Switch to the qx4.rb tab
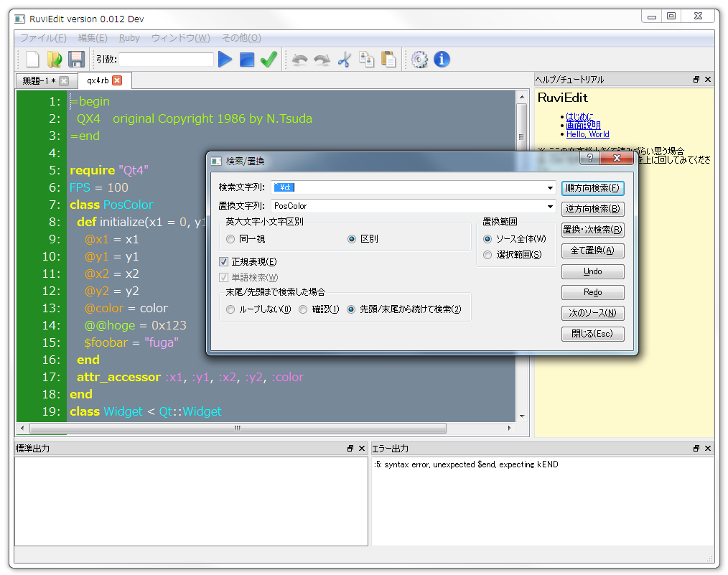 [98, 80]
